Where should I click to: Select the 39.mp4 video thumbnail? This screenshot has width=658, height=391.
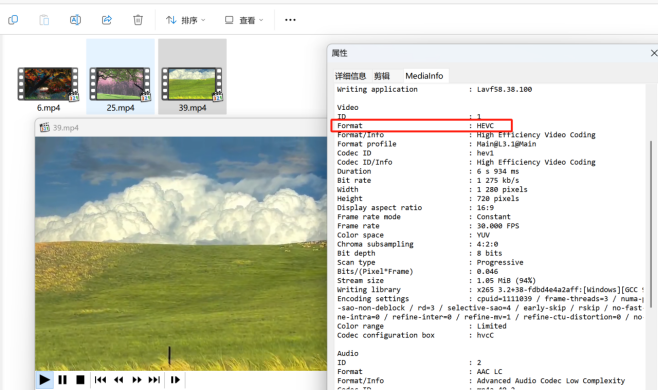[x=192, y=84]
